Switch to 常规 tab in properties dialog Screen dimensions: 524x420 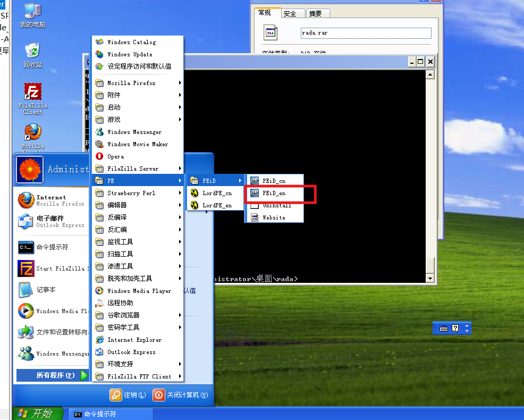(267, 13)
